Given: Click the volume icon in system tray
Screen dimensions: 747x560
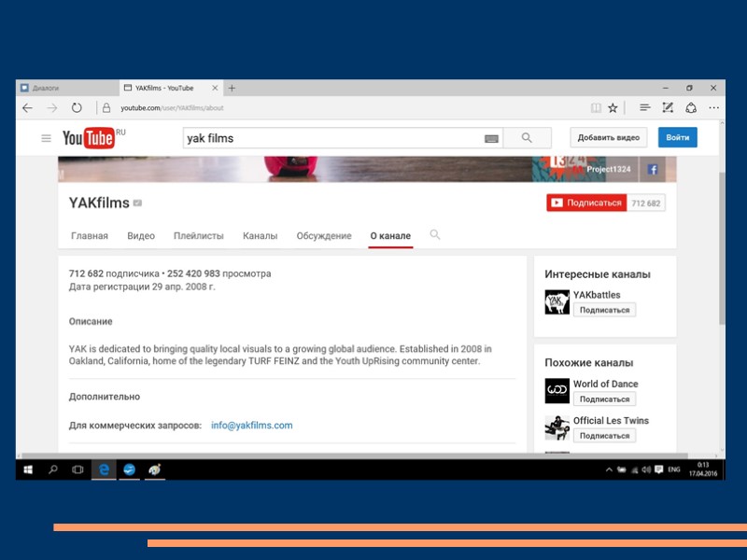Looking at the screenshot, I should point(646,470).
